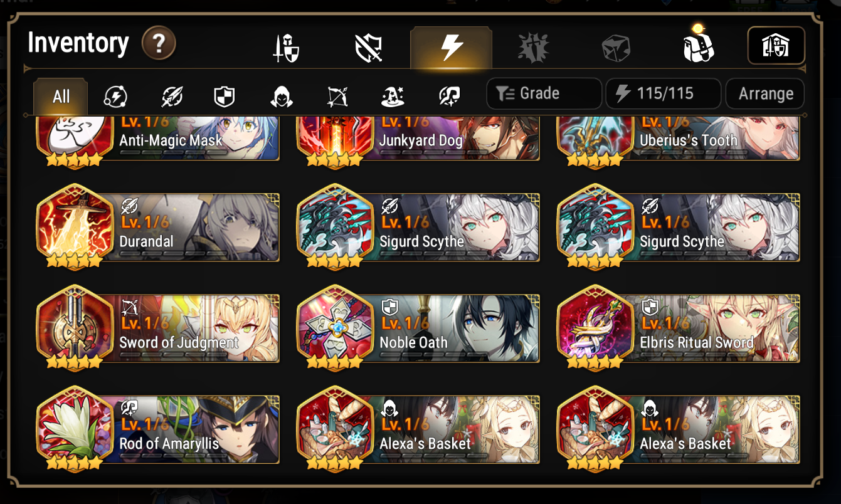This screenshot has width=841, height=504.
Task: Pick the Rod of Amaryllis artifact
Action: coord(158,428)
